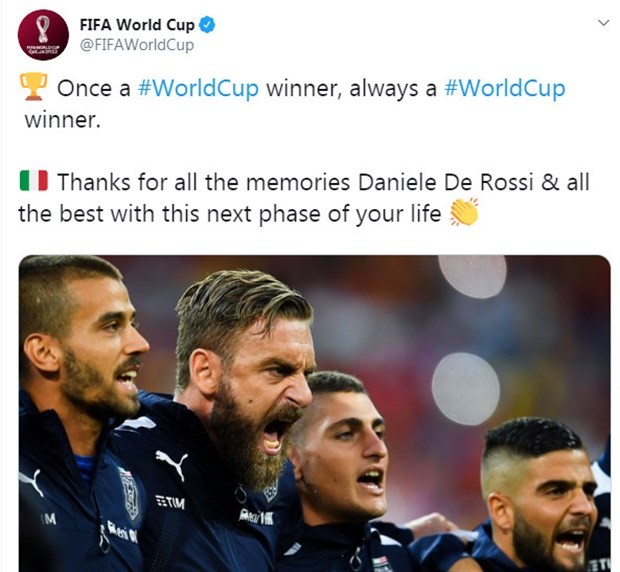Open the tweet options chevron menu

pyautogui.click(x=603, y=23)
